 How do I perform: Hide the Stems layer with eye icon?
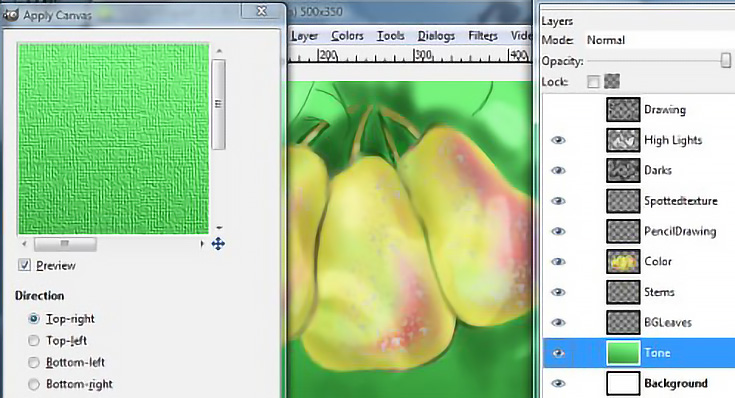558,292
